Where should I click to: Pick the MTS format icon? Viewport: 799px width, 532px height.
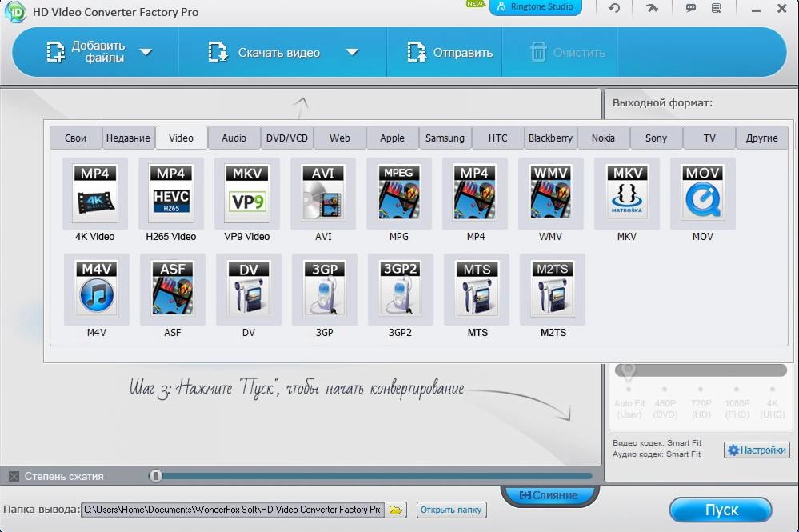click(477, 290)
